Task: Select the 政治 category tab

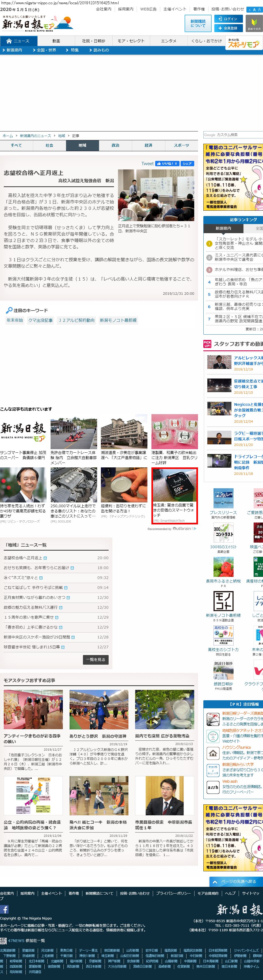Action: [x=116, y=145]
